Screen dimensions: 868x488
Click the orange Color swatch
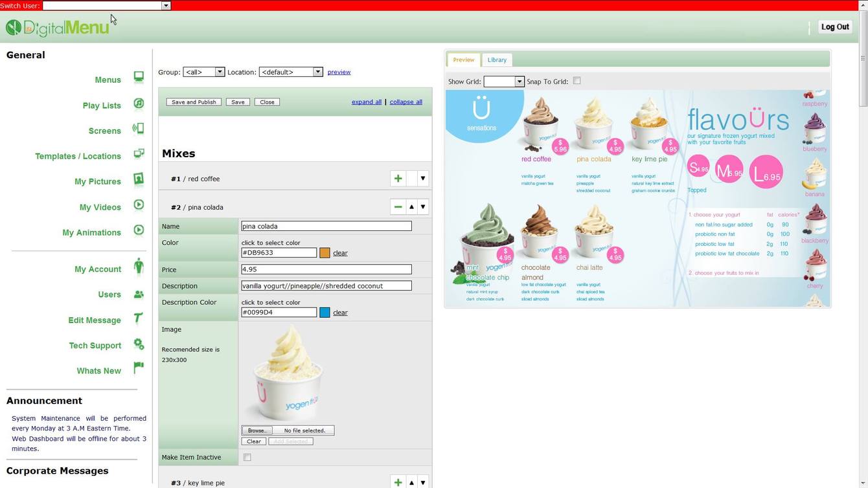click(325, 253)
